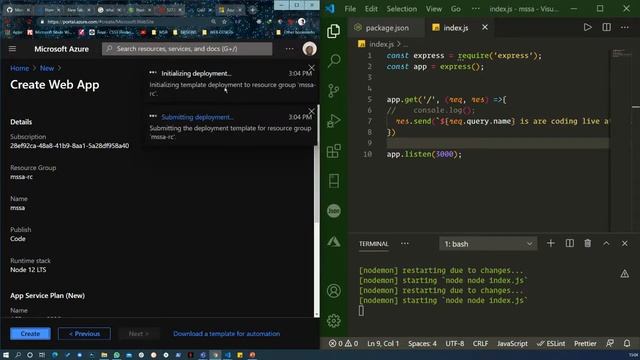Open the Windows Start button

pyautogui.click(x=6, y=355)
